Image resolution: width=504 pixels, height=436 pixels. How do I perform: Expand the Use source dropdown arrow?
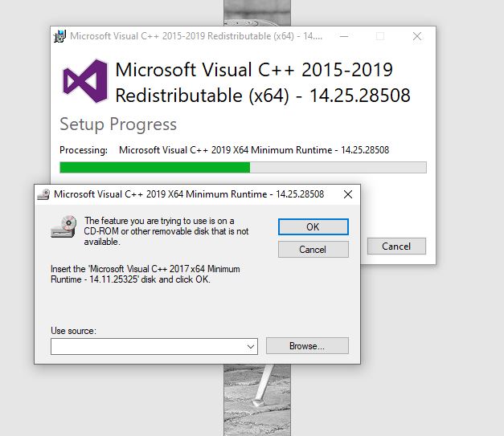point(251,346)
